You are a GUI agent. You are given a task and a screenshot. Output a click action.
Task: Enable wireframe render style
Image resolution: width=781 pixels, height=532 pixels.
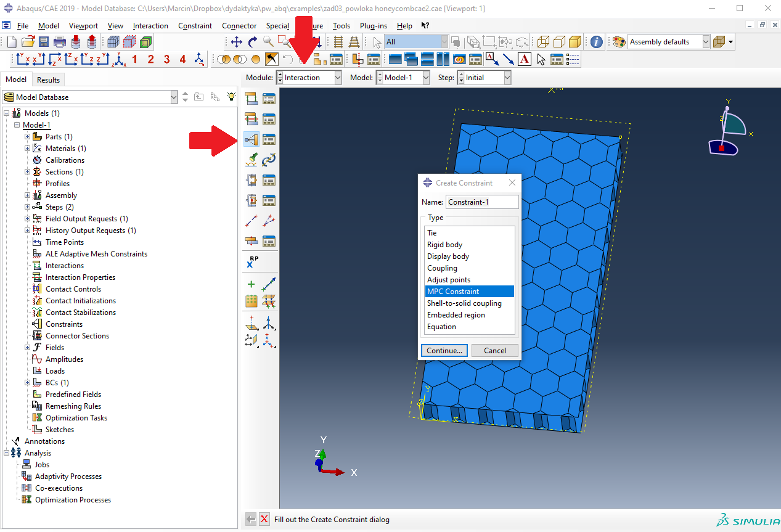click(x=543, y=42)
